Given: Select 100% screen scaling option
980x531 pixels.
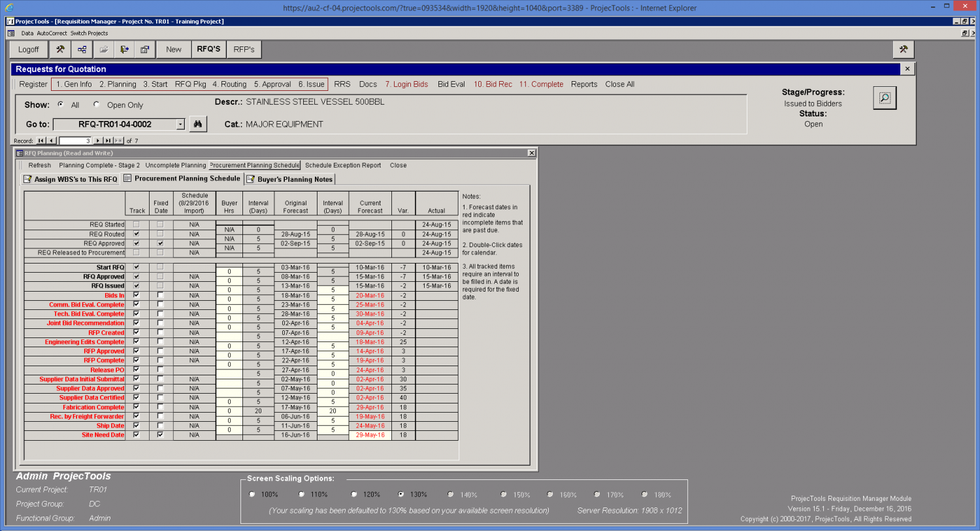Looking at the screenshot, I should pos(252,494).
